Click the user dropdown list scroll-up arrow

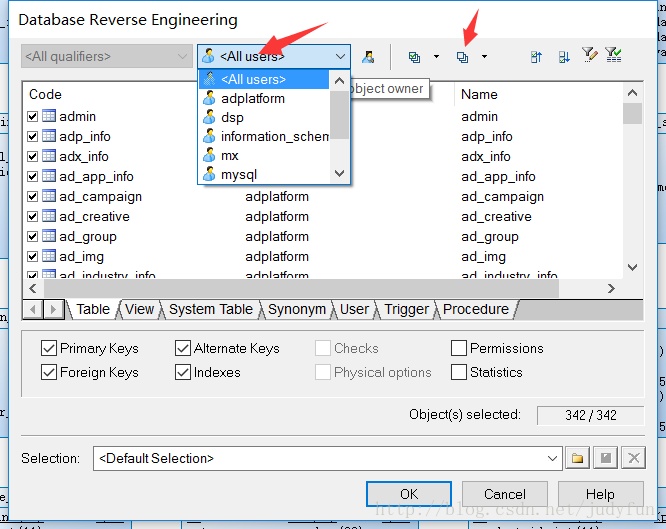click(x=339, y=80)
